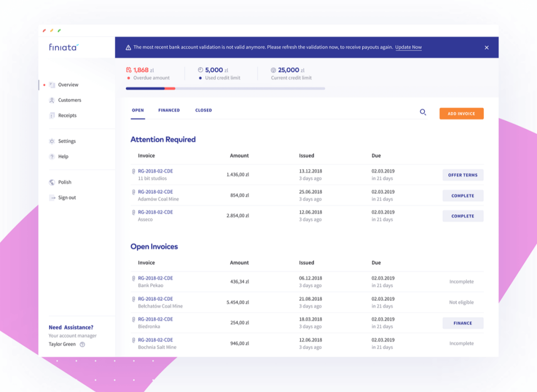
Task: Click attachment clip for 11 bit studios invoice
Action: click(x=134, y=171)
